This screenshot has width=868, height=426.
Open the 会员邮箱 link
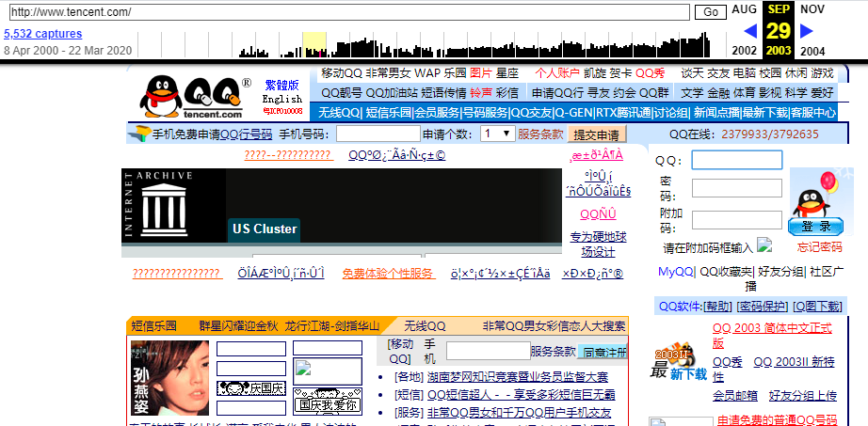(x=735, y=396)
